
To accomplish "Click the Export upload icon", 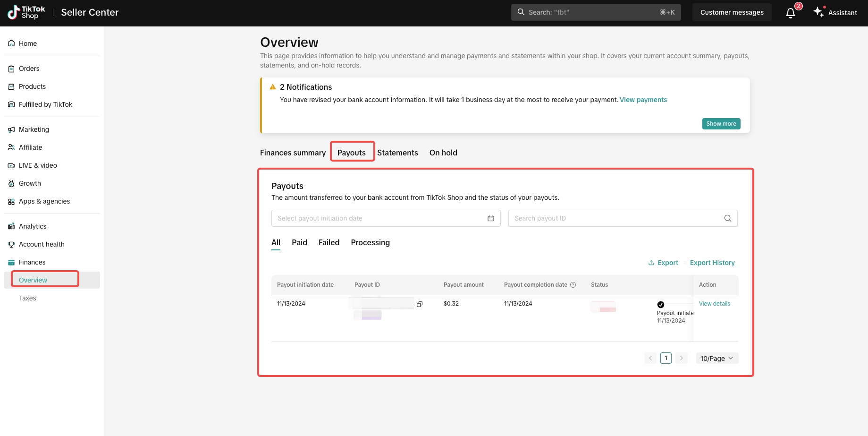I will pos(651,263).
